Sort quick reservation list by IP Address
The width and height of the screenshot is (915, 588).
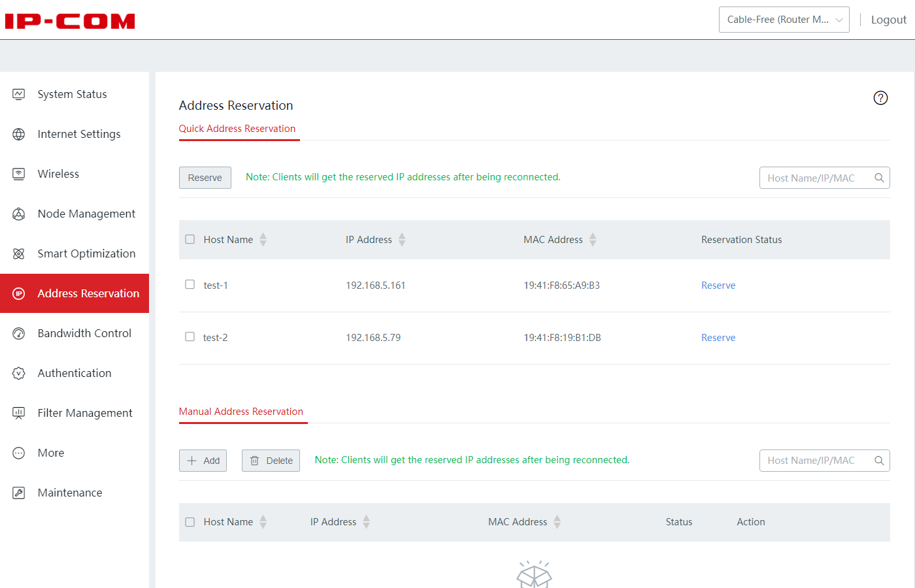[402, 240]
